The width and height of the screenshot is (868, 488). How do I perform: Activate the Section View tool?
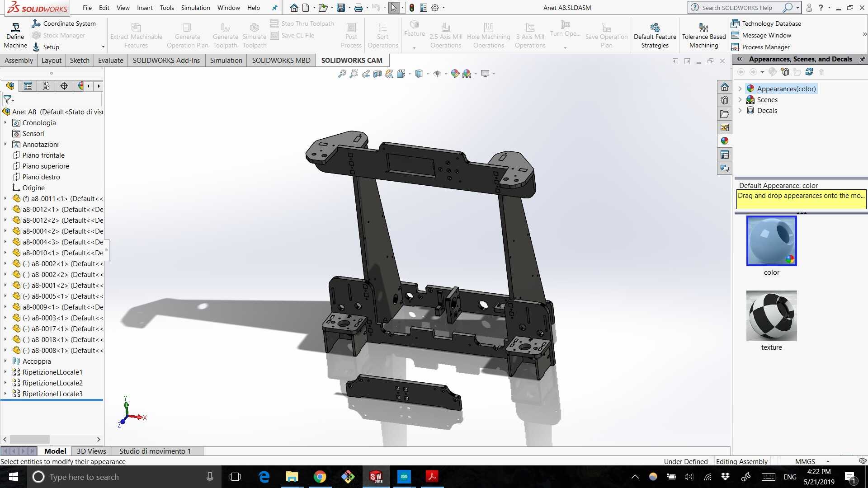pos(377,73)
